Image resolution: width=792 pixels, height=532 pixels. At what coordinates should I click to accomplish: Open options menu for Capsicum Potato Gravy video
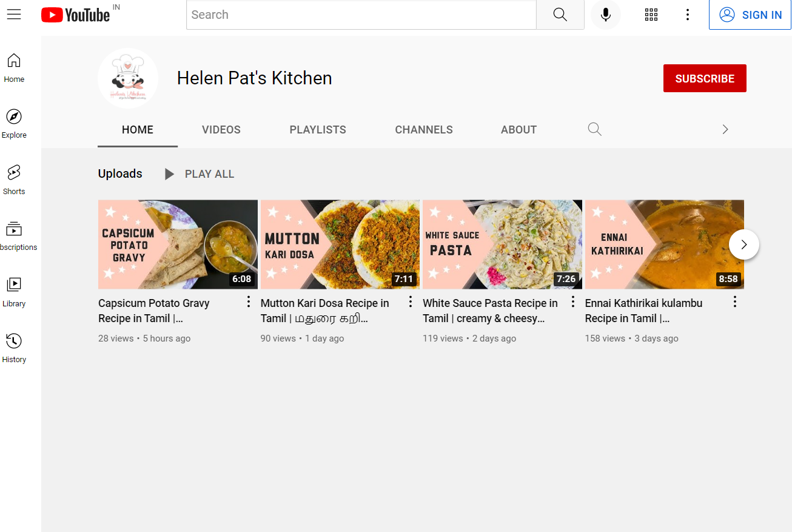pyautogui.click(x=248, y=302)
